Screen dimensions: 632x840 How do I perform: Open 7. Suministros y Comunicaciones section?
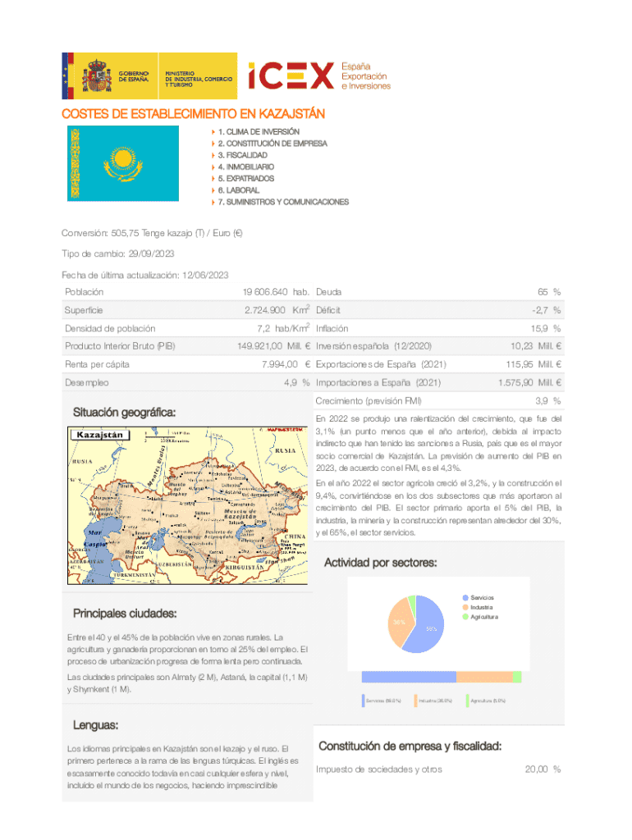click(283, 202)
